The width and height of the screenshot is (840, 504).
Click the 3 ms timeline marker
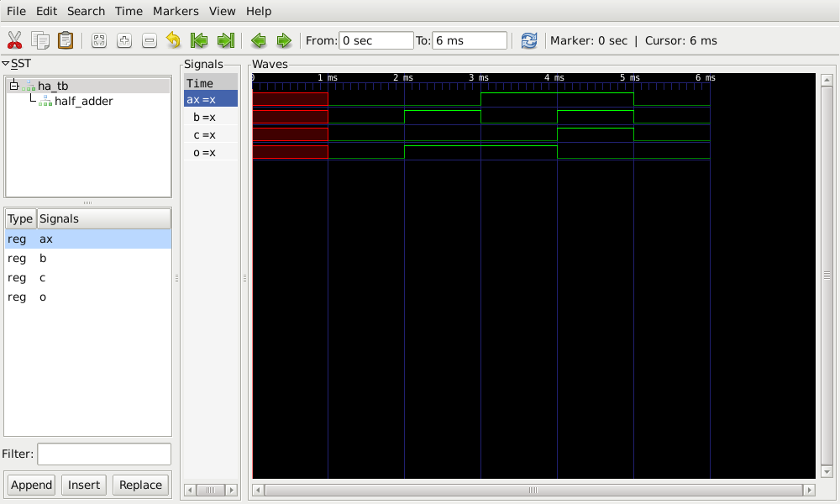(x=479, y=77)
